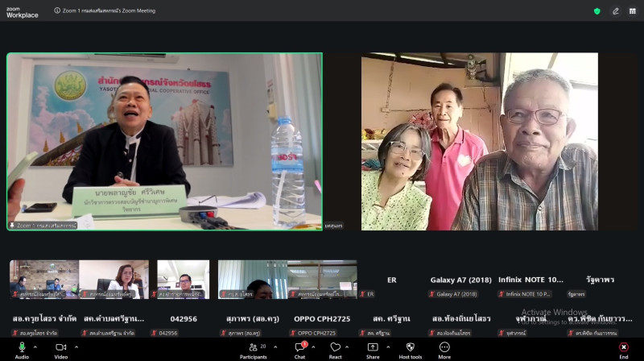Image resolution: width=644 pixels, height=361 pixels.
Task: Open the annotation pen icon at top
Action: click(616, 10)
